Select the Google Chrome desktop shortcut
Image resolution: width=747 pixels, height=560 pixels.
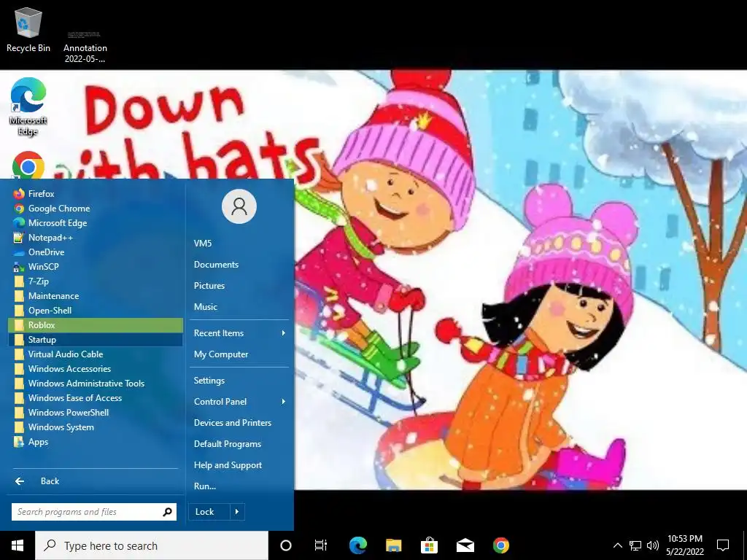(x=28, y=165)
